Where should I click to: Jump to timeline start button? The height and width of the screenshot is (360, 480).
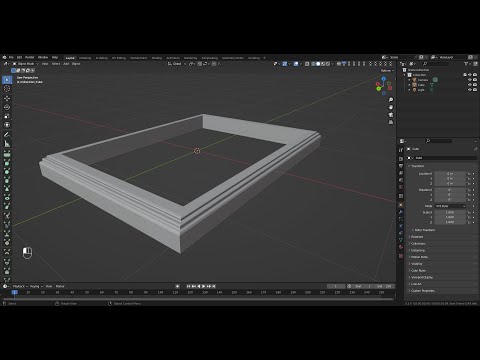pyautogui.click(x=189, y=286)
